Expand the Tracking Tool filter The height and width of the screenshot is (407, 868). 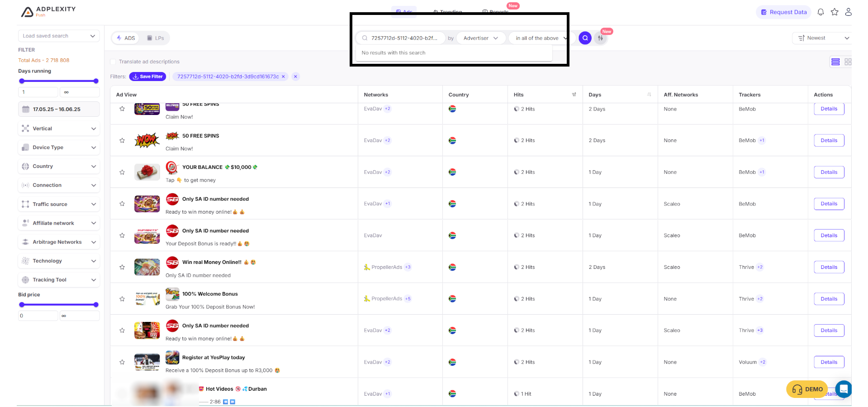click(59, 280)
